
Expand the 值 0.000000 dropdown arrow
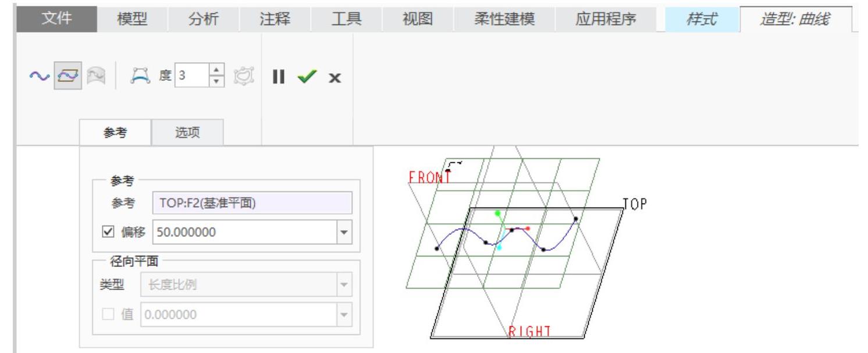344,315
